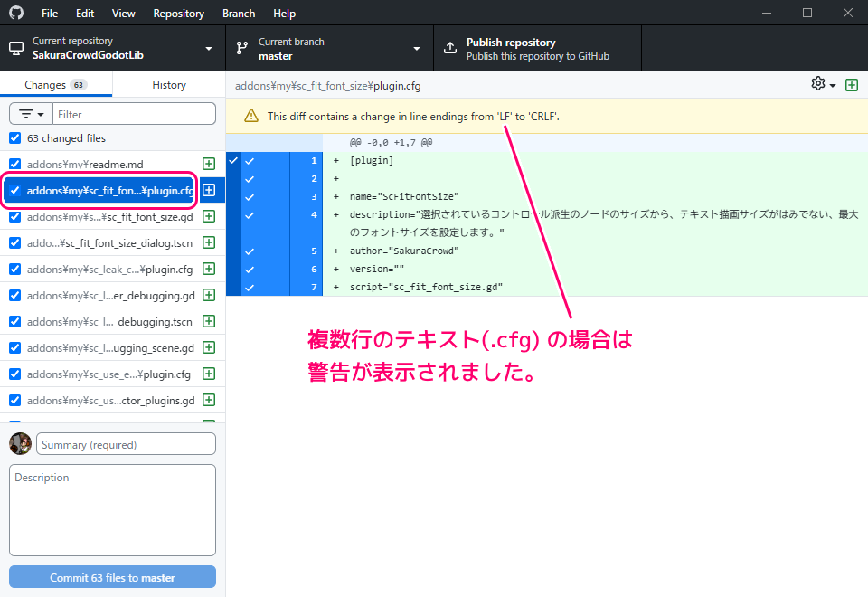Click the user avatar beside Summary field

tap(20, 444)
